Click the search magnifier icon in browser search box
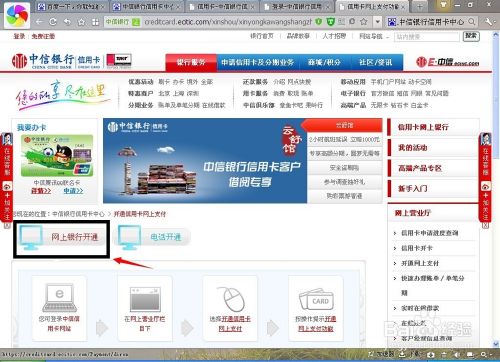This screenshot has width=500, height=362. [471, 22]
